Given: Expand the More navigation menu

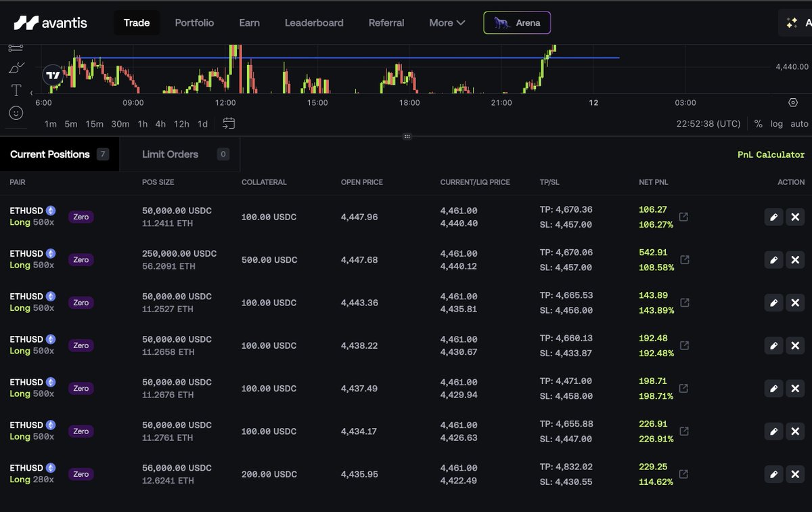Looking at the screenshot, I should [446, 22].
